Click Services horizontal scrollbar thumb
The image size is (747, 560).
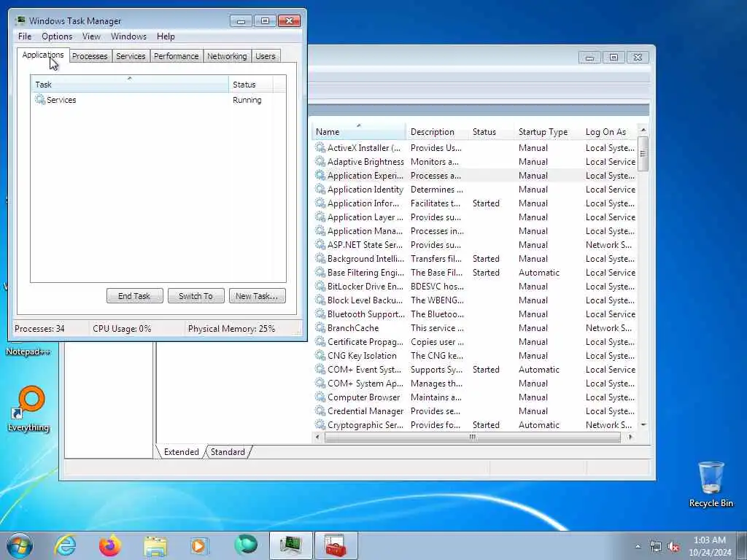(x=472, y=437)
